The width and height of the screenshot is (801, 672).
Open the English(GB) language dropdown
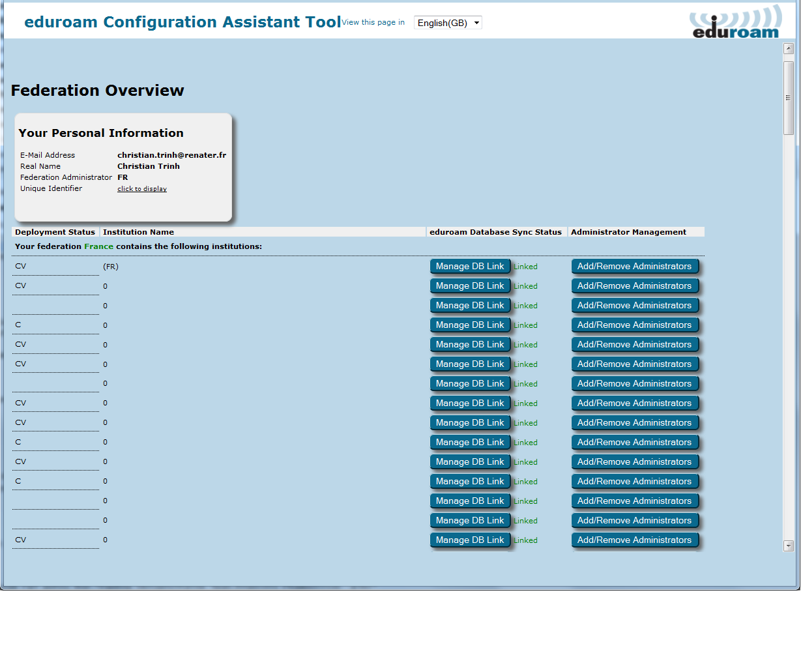448,23
